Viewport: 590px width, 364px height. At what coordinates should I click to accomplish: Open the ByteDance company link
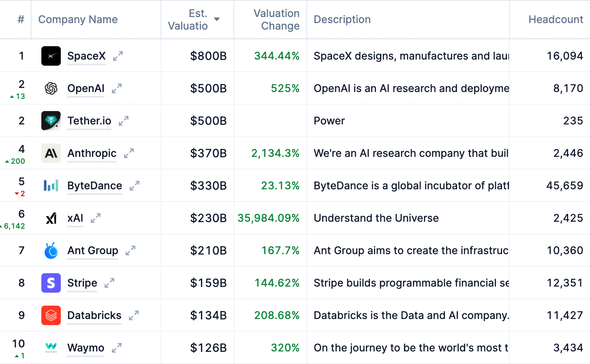[95, 186]
